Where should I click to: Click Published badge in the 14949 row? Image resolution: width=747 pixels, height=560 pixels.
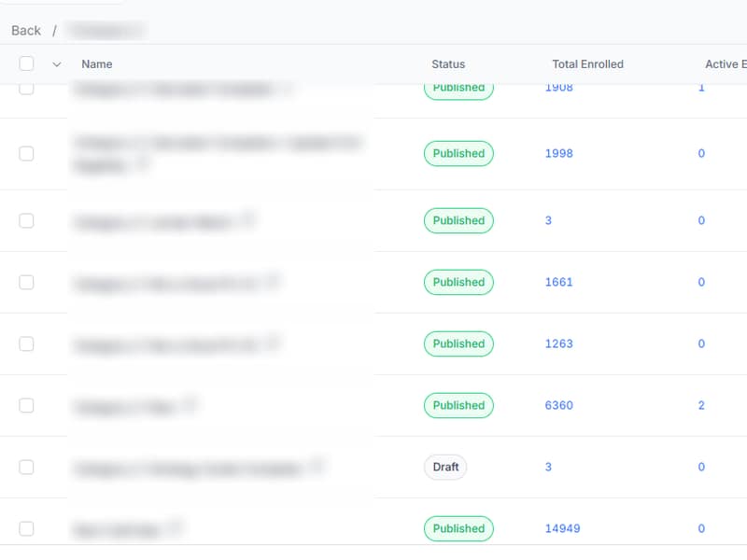point(458,528)
